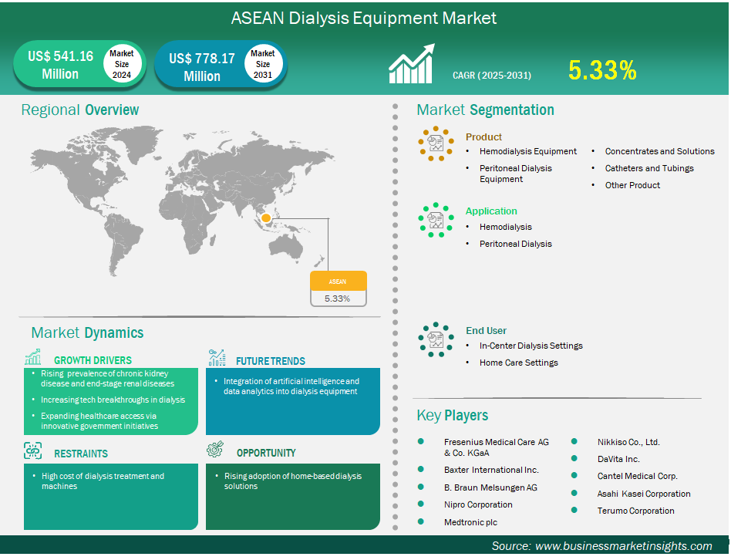The height and width of the screenshot is (560, 731).
Task: Click the Opportunity gear icon
Action: point(215,450)
